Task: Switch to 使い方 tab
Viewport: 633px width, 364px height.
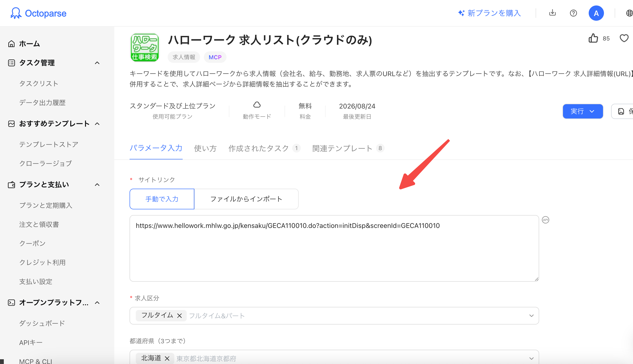Action: click(x=205, y=148)
